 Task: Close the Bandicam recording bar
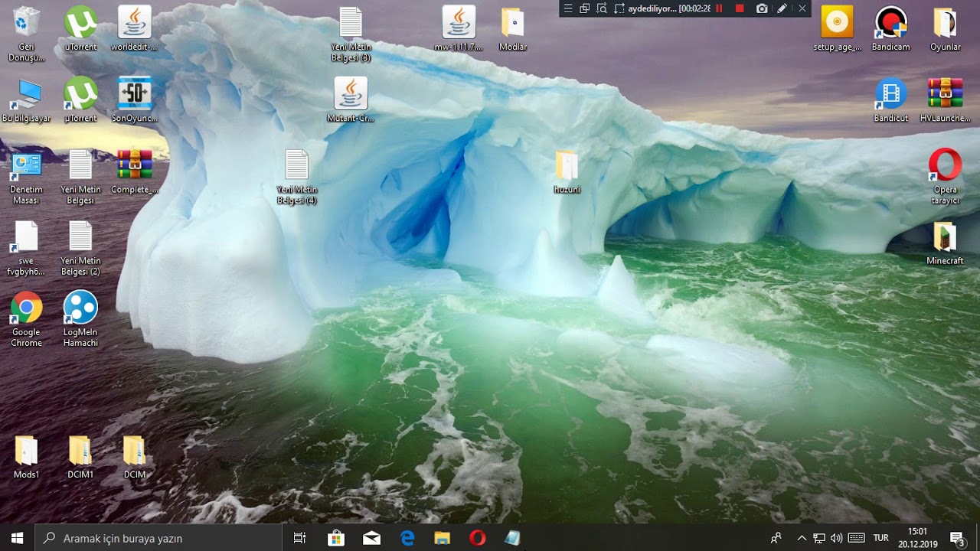[x=802, y=8]
